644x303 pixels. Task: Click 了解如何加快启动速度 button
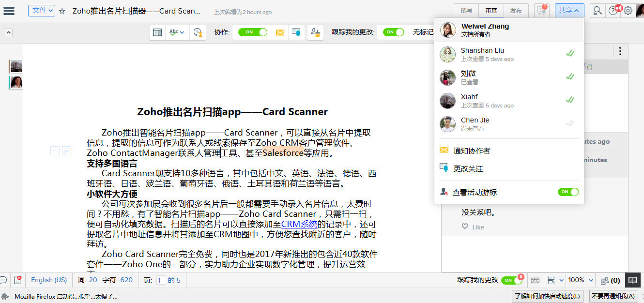pyautogui.click(x=547, y=296)
